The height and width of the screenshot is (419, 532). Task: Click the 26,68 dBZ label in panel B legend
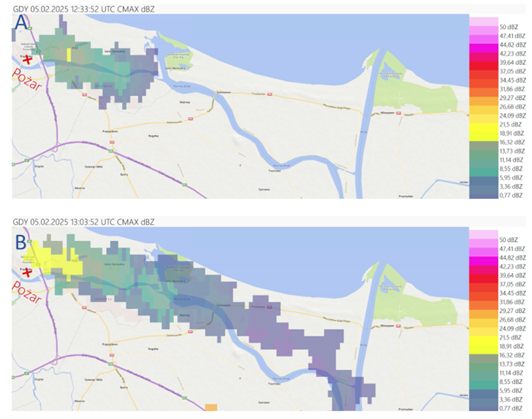click(512, 319)
